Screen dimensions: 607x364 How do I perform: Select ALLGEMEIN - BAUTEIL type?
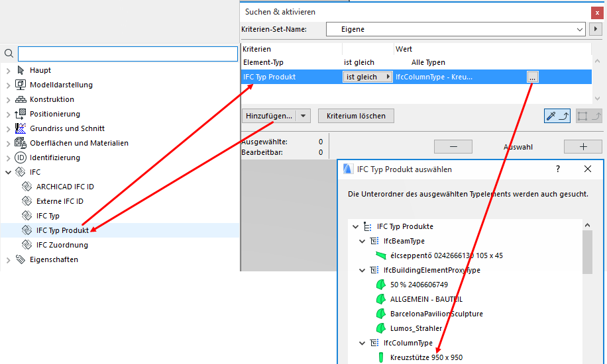click(x=426, y=299)
